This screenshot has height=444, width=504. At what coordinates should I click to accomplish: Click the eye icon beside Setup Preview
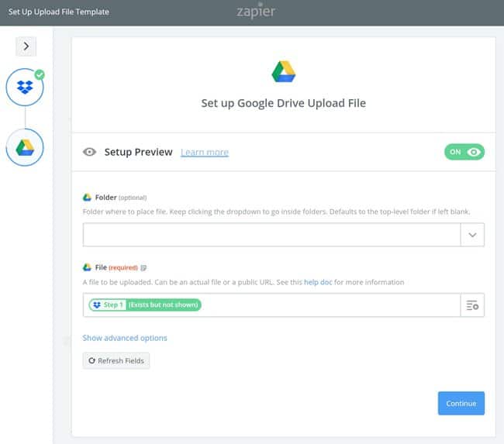pyautogui.click(x=89, y=153)
